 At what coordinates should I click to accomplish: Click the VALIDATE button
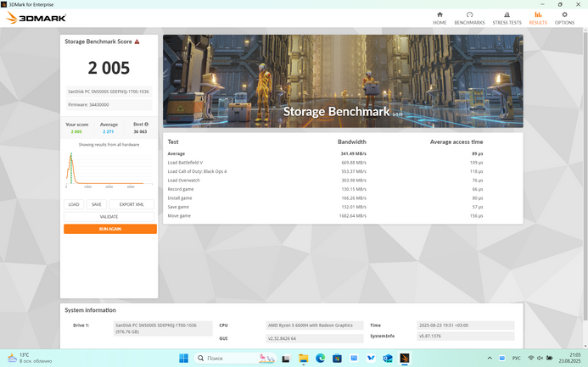click(109, 217)
